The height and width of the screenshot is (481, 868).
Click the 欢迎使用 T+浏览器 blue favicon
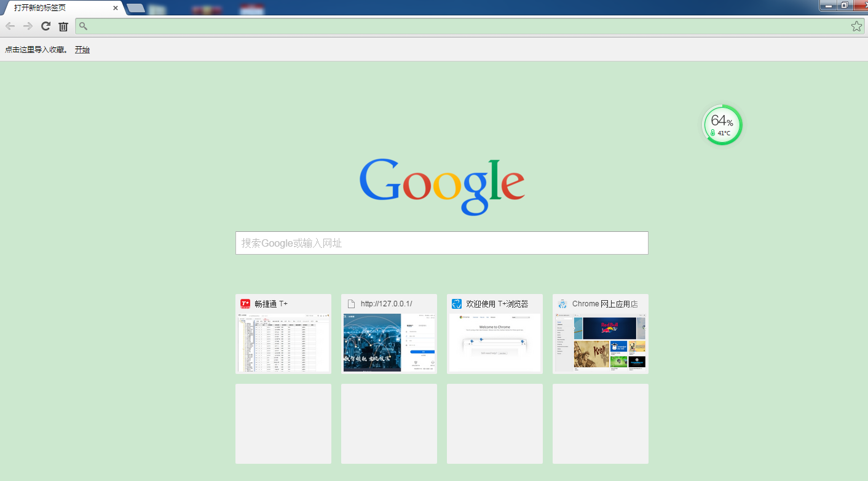point(457,304)
